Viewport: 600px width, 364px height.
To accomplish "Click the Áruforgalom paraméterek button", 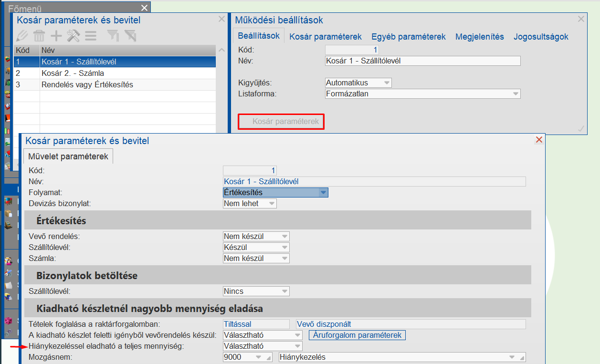I will [x=357, y=335].
